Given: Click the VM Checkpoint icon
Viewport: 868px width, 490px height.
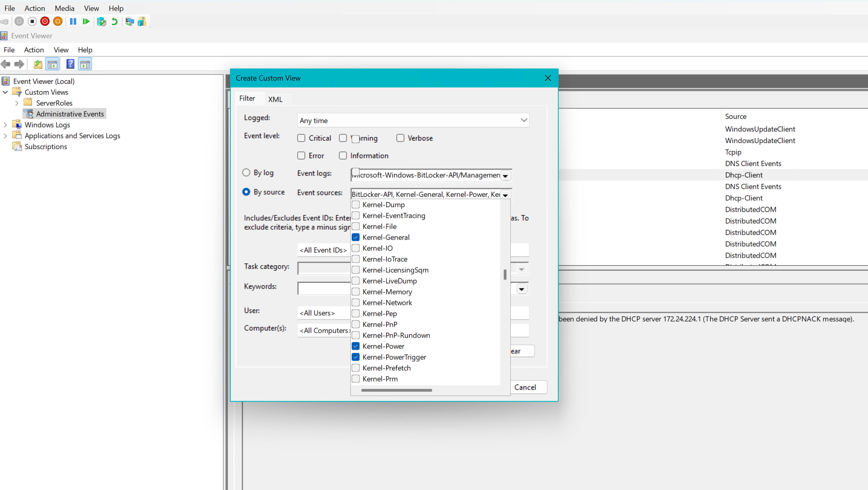Looking at the screenshot, I should [x=102, y=21].
